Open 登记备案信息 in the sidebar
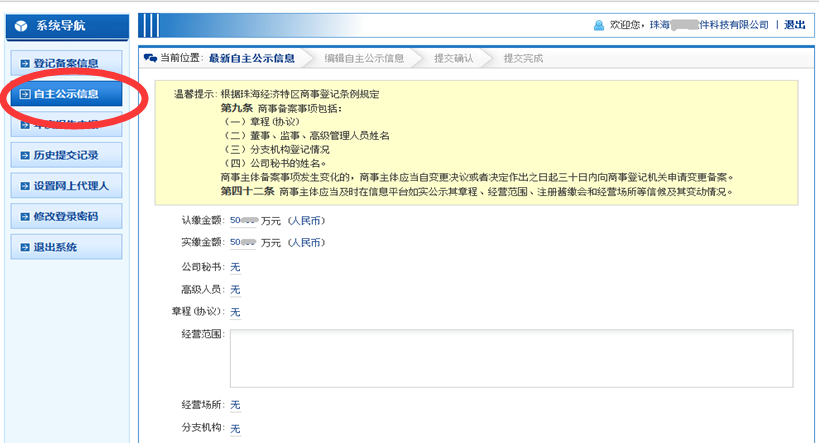The height and width of the screenshot is (447, 819). pos(66,63)
